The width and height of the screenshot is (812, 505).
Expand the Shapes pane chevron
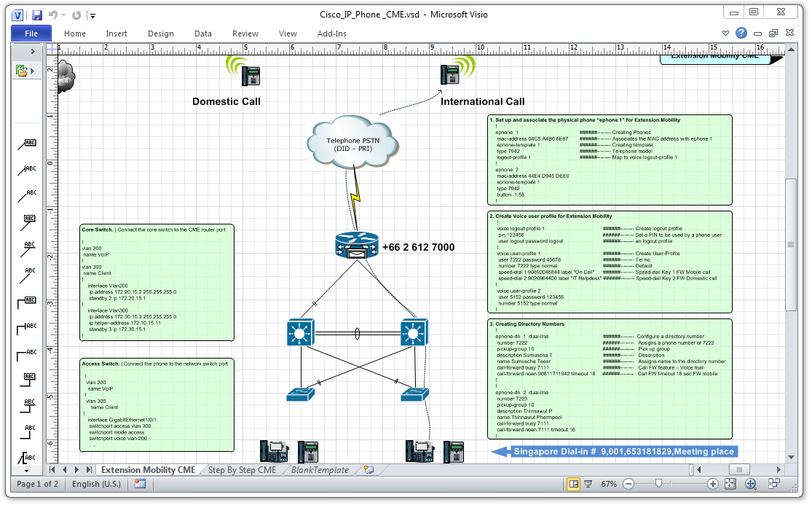click(x=33, y=51)
